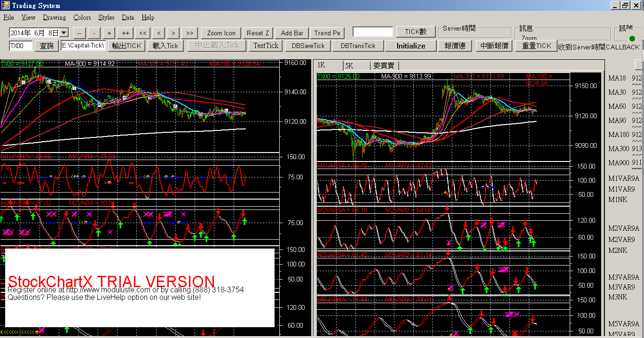Click the E:\Capital-Tick\ path field

click(83, 46)
